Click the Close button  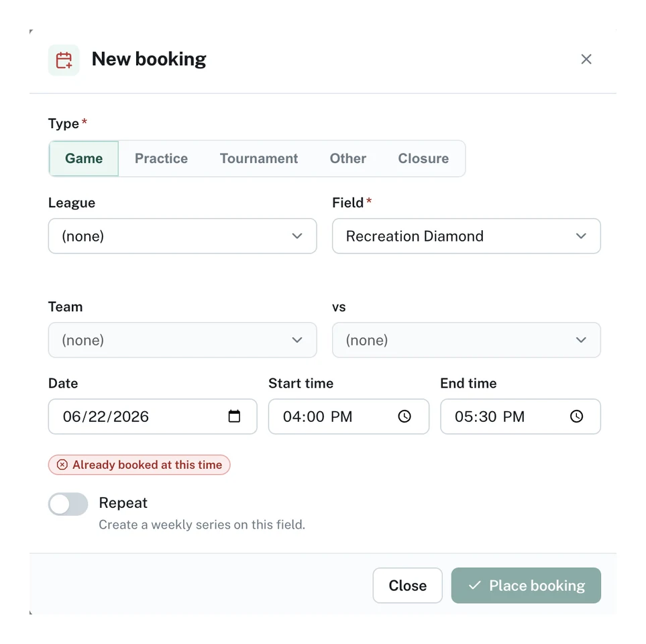(x=407, y=586)
